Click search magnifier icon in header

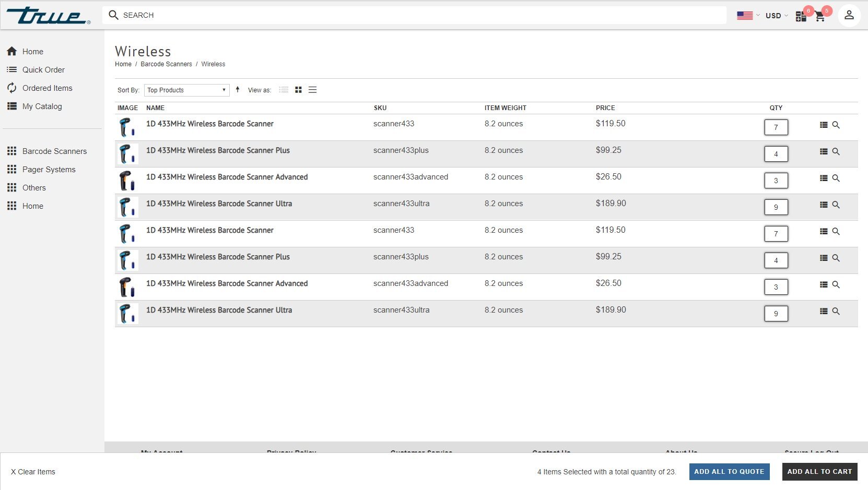[x=113, y=15]
